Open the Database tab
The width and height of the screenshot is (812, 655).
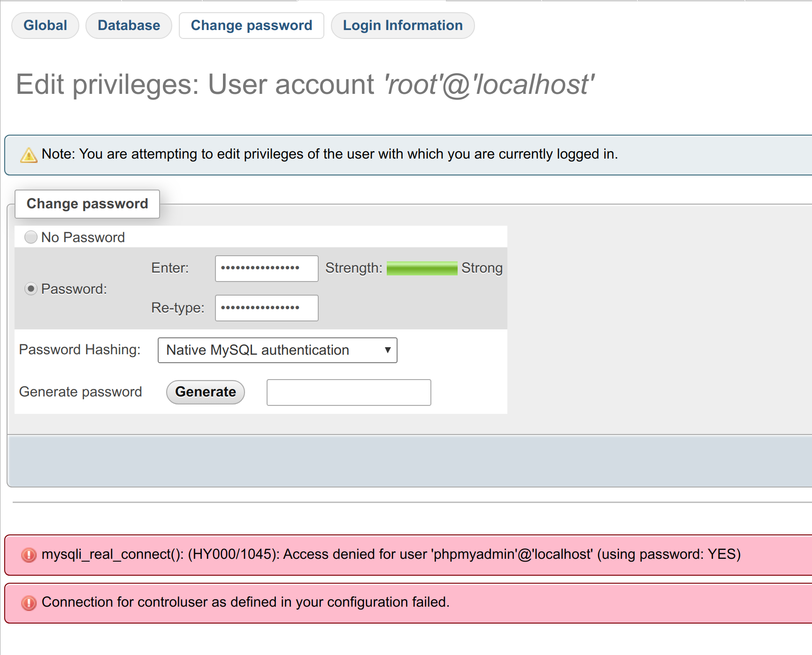129,25
